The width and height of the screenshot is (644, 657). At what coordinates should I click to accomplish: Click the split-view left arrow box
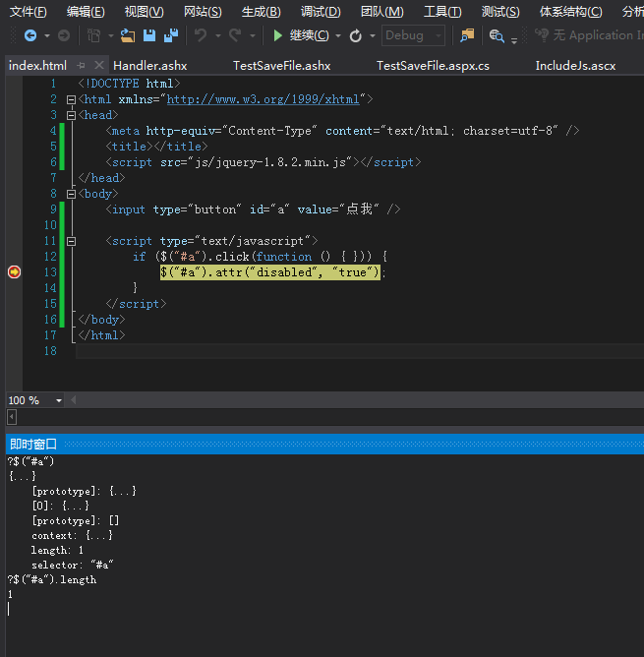coord(12,417)
